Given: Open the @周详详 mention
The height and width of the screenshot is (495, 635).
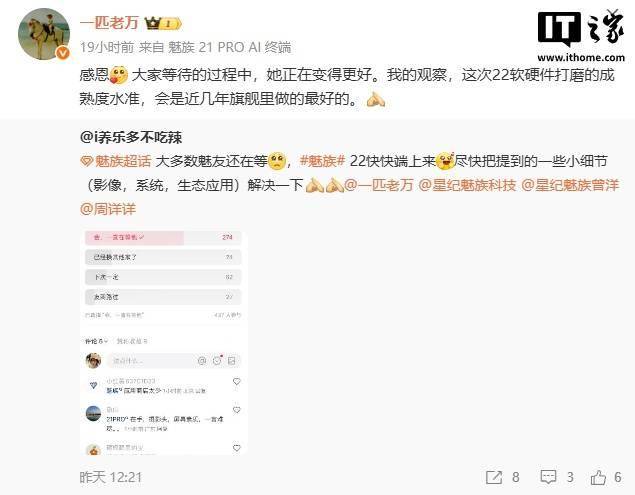Looking at the screenshot, I should [x=108, y=209].
